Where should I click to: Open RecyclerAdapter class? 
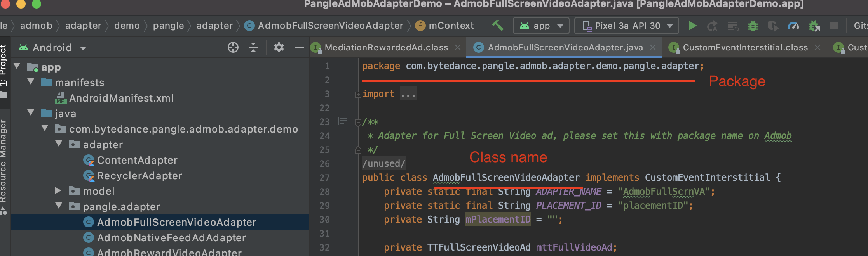[x=139, y=176]
